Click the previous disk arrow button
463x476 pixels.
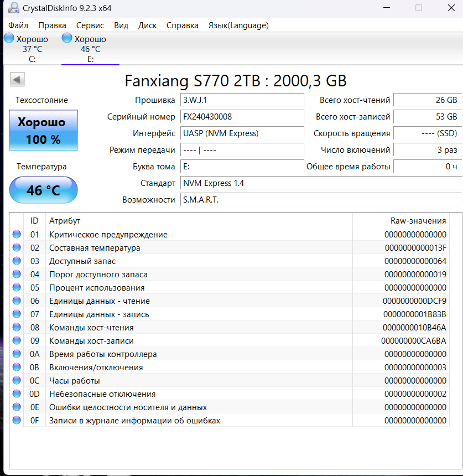pos(17,80)
